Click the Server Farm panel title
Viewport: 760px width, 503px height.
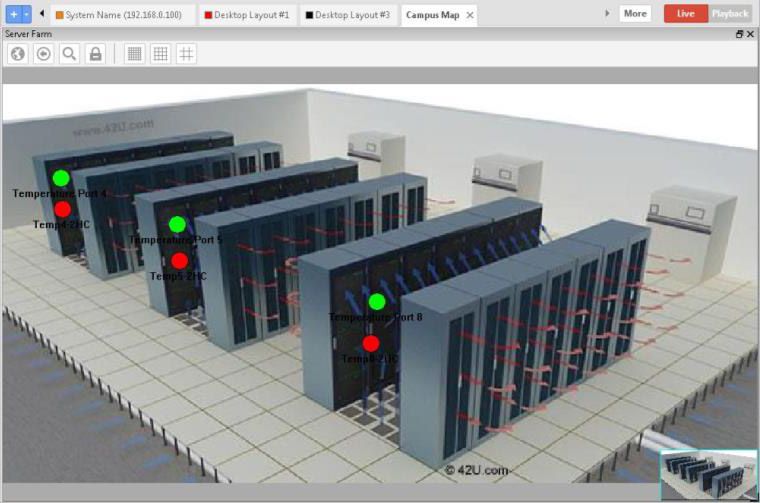click(28, 34)
